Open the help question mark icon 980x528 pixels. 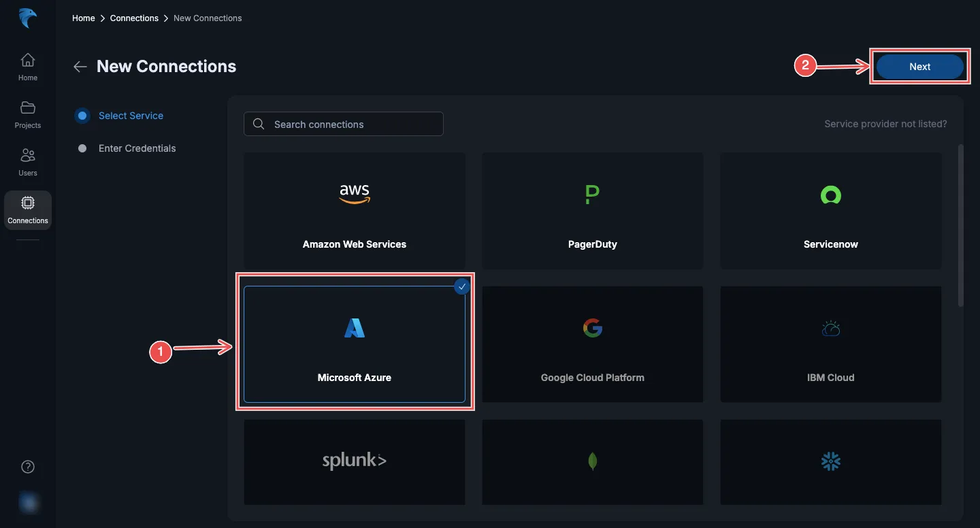coord(28,467)
